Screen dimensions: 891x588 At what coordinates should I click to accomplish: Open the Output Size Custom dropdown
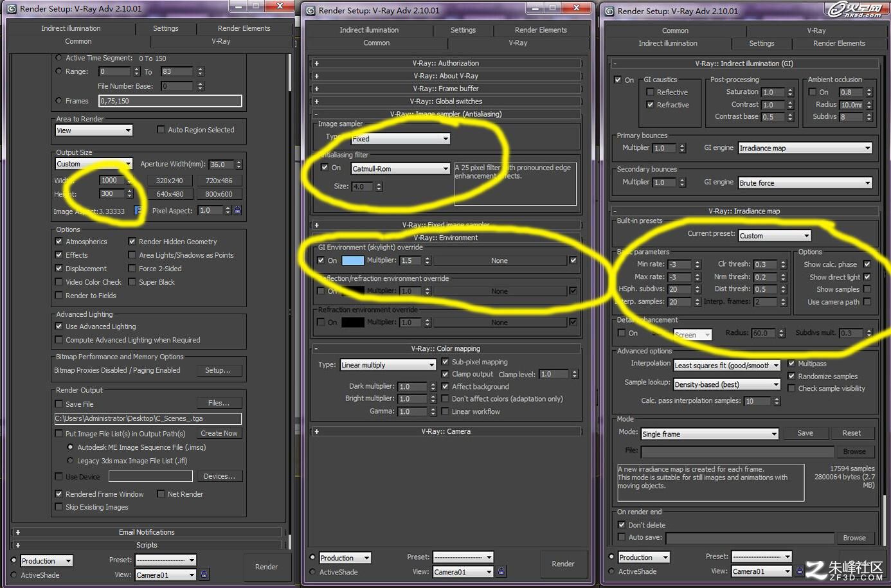94,164
